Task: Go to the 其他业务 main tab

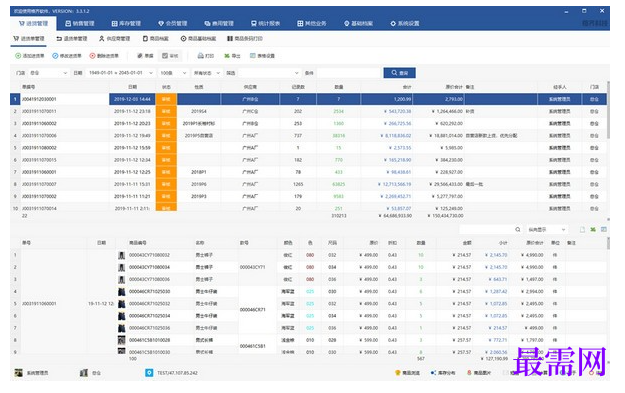Action: pyautogui.click(x=312, y=24)
